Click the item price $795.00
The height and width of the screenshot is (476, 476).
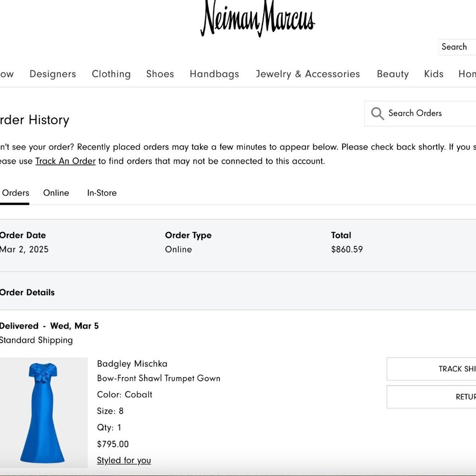113,444
